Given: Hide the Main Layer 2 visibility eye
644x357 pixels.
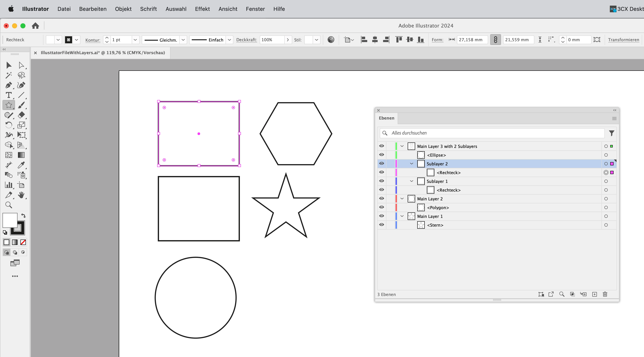Looking at the screenshot, I should pyautogui.click(x=381, y=199).
